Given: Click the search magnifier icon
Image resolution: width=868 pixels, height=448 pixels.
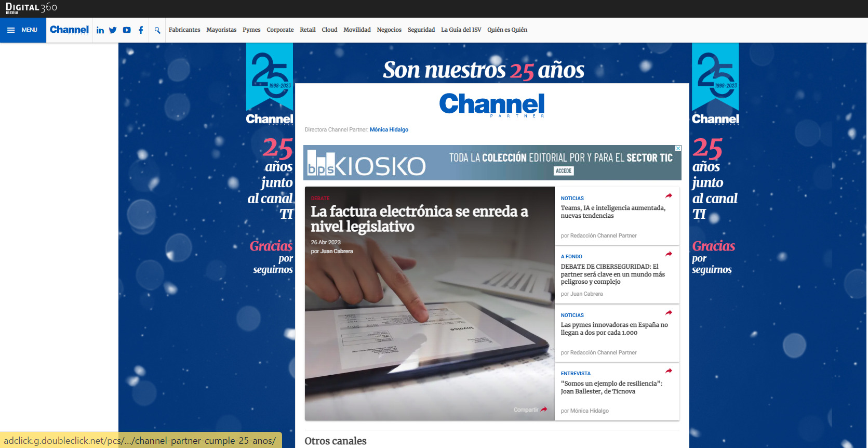Looking at the screenshot, I should coord(157,30).
